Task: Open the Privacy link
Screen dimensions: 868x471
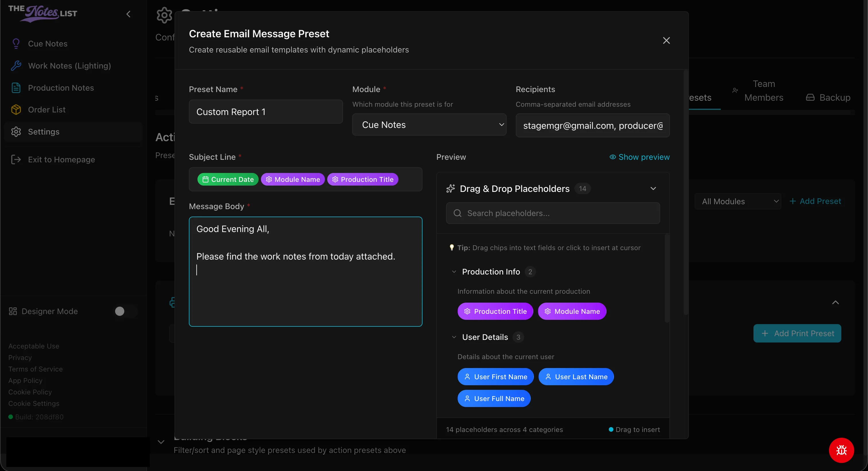Action: pos(20,357)
